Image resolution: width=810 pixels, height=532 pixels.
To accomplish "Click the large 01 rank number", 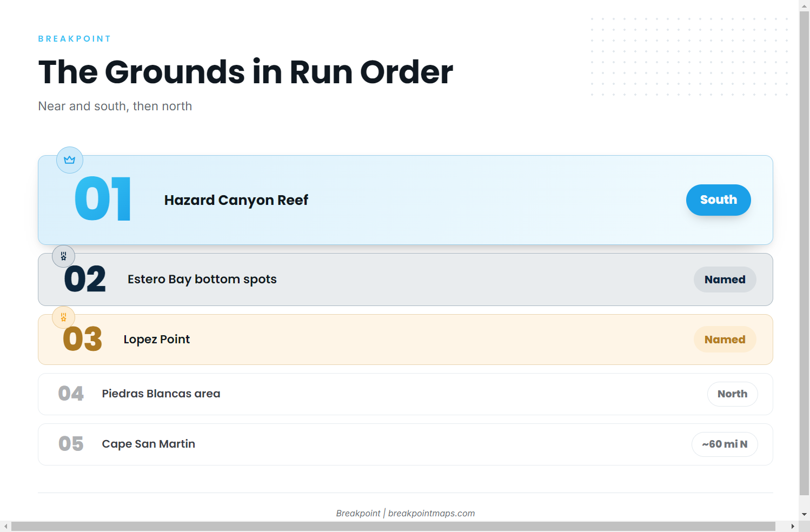I will [103, 199].
